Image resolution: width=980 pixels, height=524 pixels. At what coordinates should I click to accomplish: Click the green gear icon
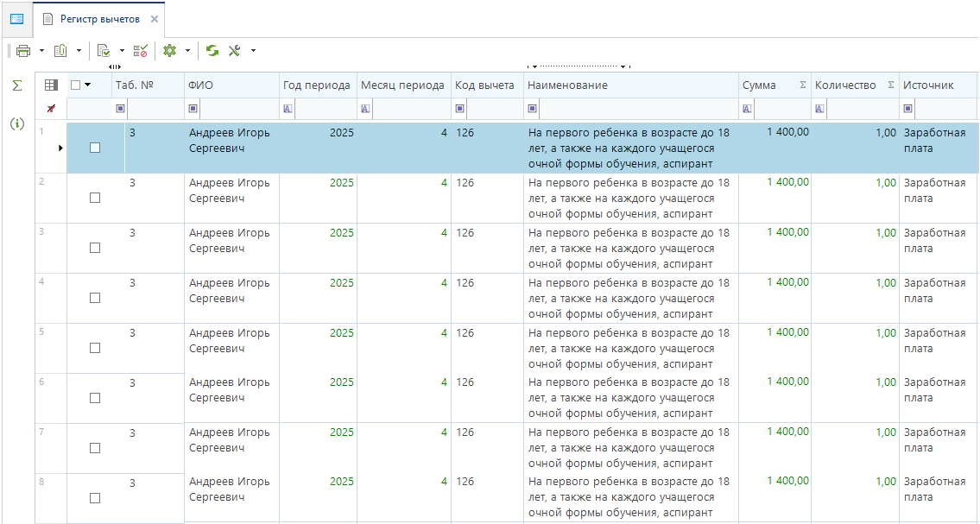pos(170,51)
